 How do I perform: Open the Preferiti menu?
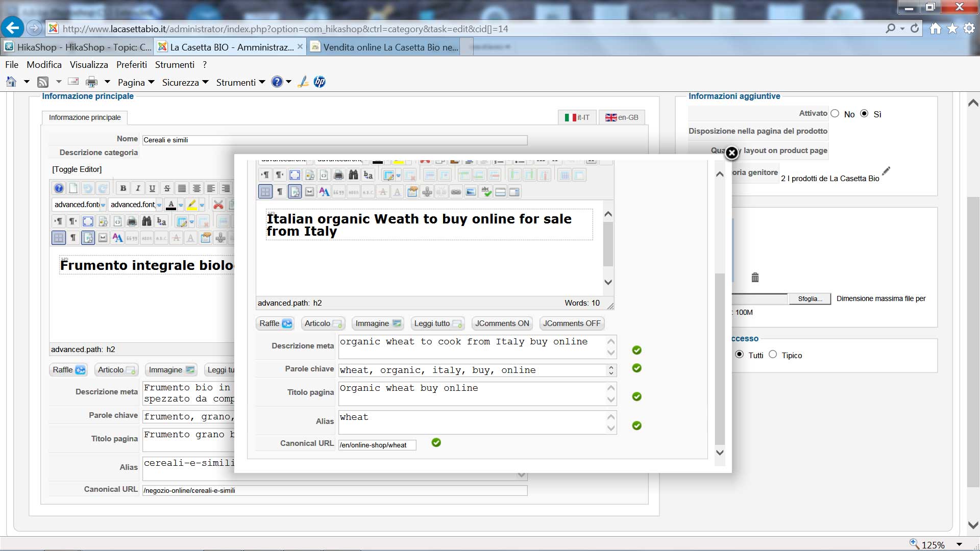131,65
